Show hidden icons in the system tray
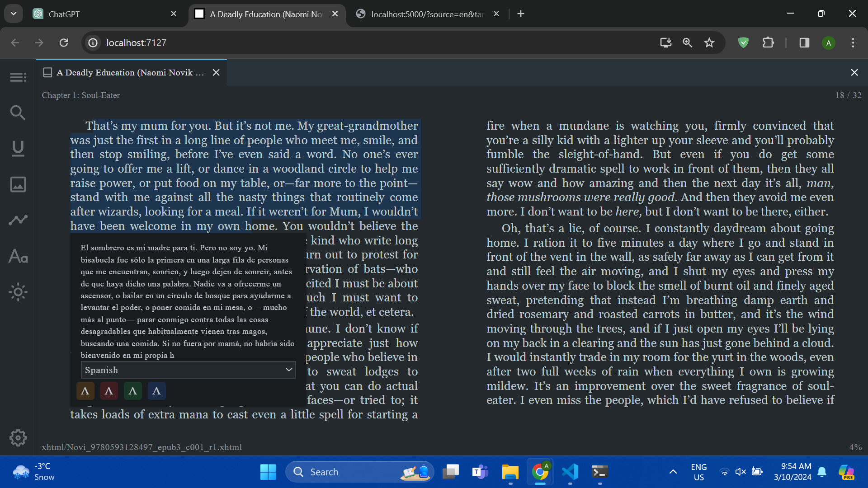The image size is (868, 488). 673,472
